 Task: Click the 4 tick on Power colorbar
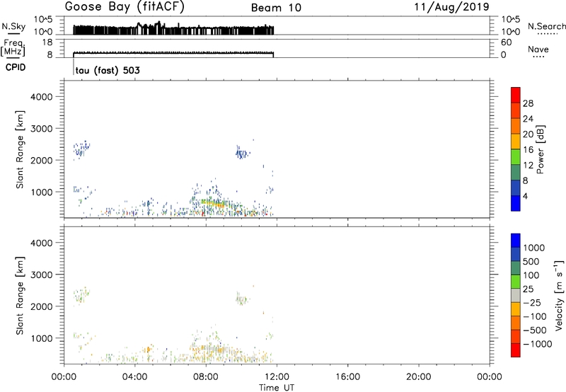pos(525,196)
